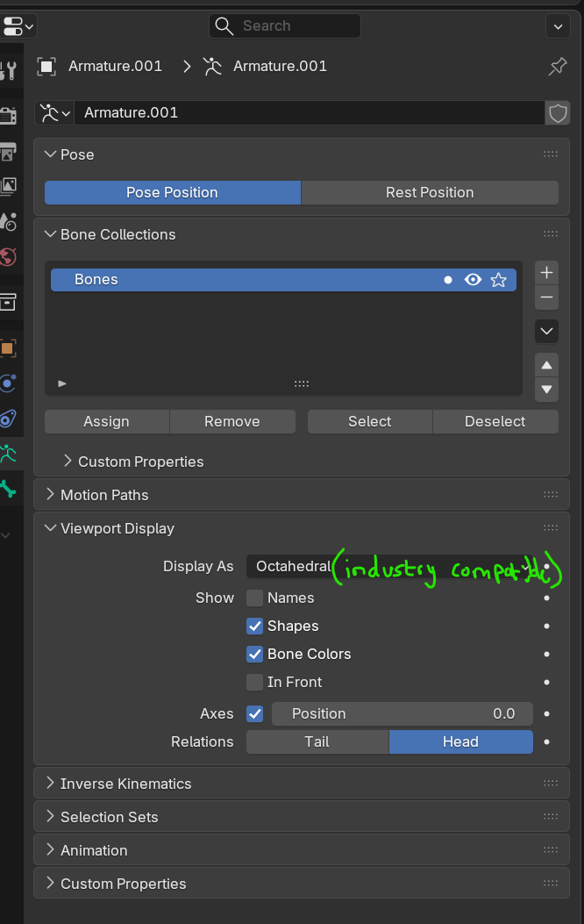Click the Select button
Image resolution: width=584 pixels, height=924 pixels.
[370, 422]
